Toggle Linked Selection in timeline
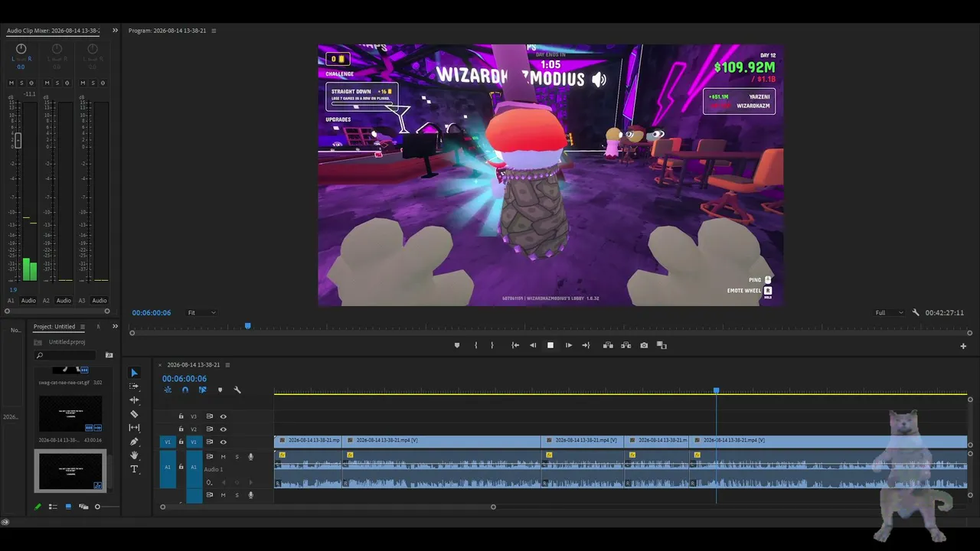The image size is (980, 551). (202, 390)
